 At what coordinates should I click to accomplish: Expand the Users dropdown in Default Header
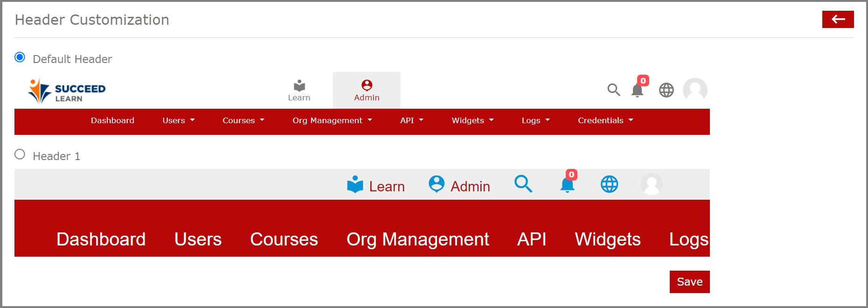[179, 120]
